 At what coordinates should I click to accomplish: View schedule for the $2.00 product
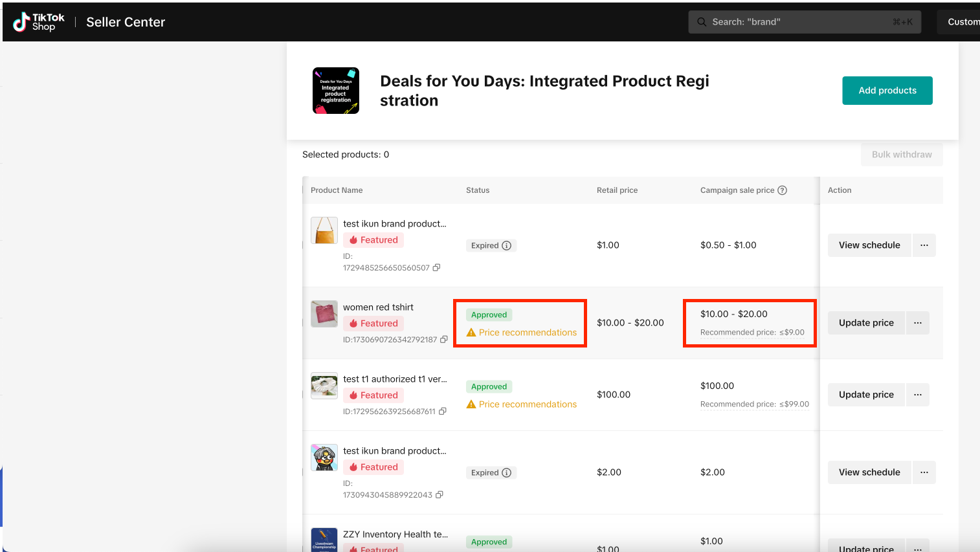pos(869,472)
